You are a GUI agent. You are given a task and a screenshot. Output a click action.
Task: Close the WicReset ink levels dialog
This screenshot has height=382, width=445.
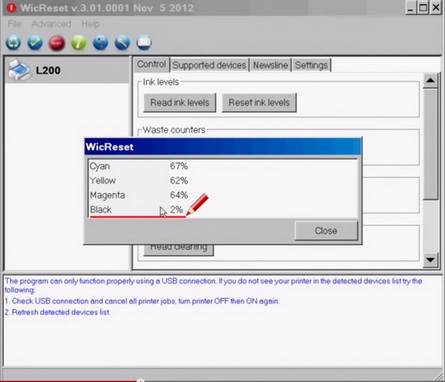coord(326,230)
